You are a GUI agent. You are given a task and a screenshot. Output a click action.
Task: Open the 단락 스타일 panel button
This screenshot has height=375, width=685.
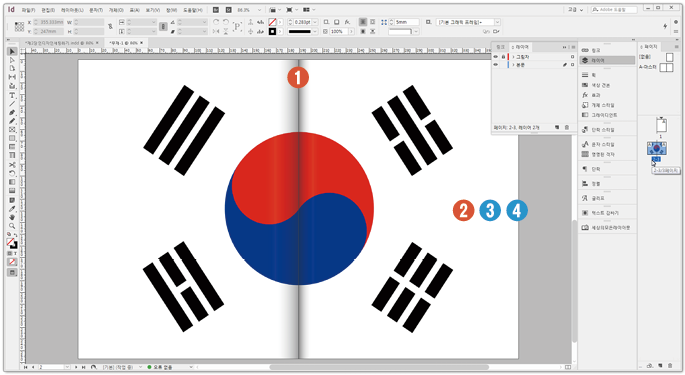[x=598, y=130]
